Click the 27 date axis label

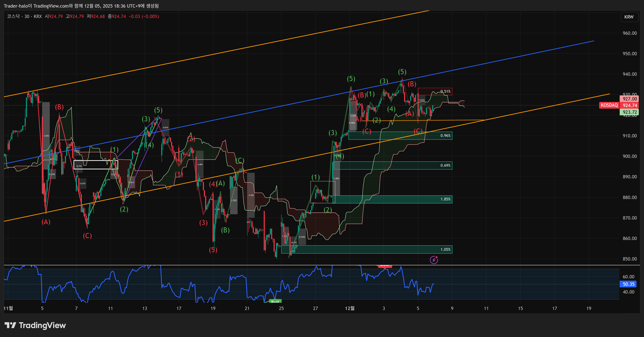[316, 308]
